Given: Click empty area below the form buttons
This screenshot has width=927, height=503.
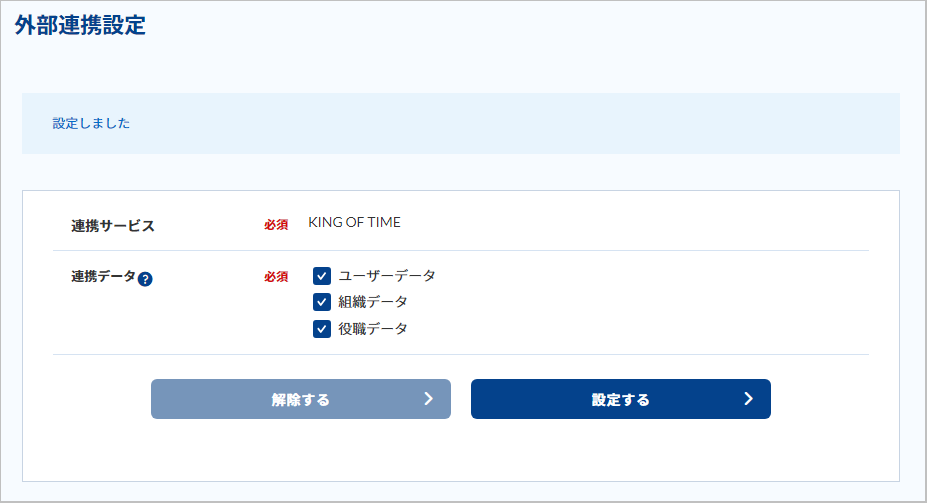Looking at the screenshot, I should (x=461, y=450).
